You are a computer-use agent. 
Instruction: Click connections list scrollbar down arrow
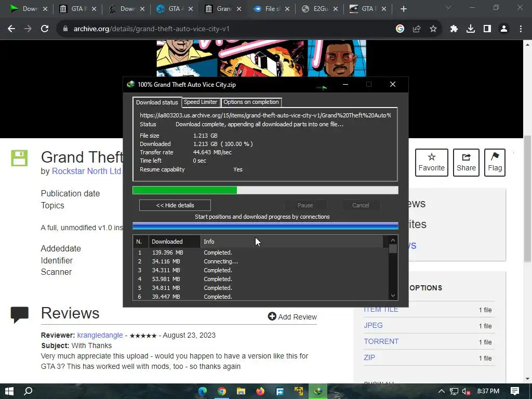click(393, 296)
